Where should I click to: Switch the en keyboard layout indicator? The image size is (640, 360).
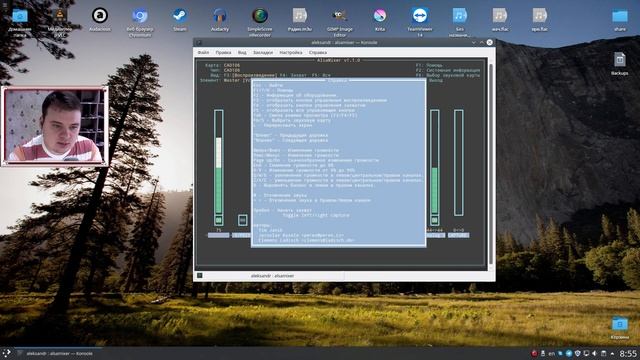click(x=551, y=353)
